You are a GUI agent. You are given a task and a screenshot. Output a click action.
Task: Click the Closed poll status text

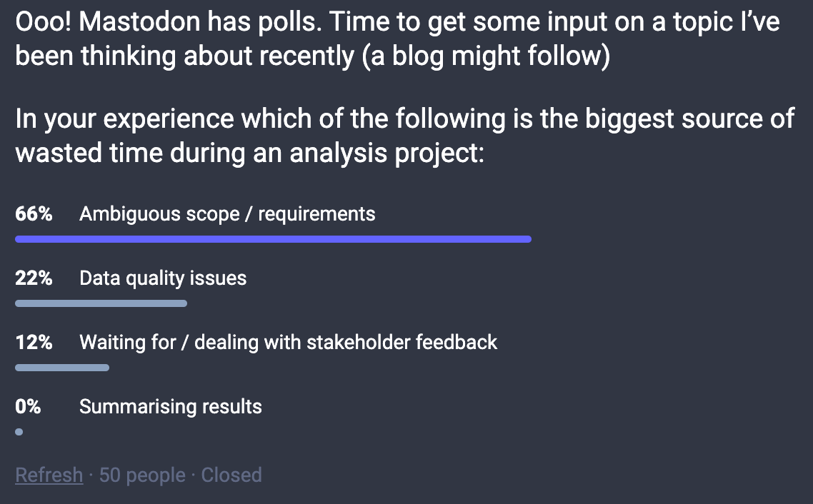(231, 475)
